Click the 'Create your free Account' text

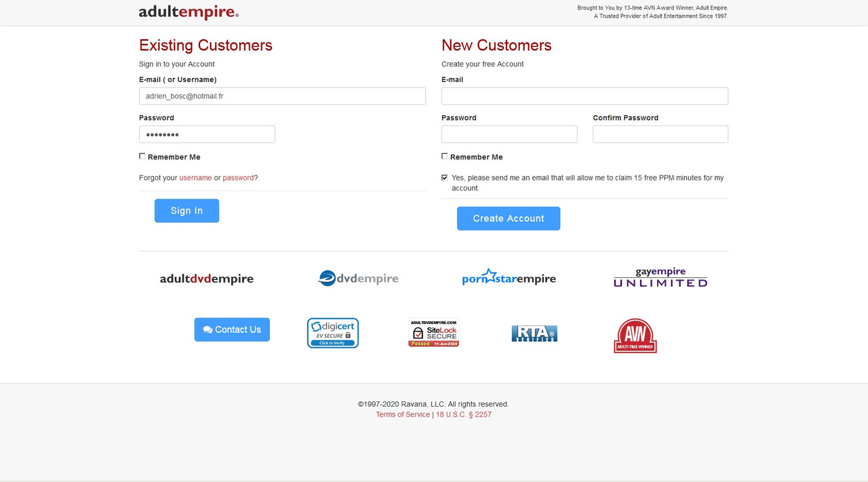[x=482, y=64]
